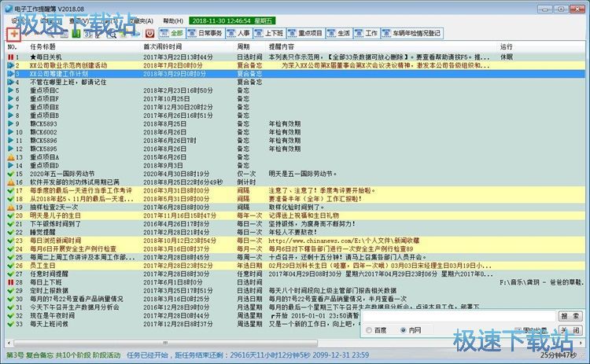Click the play icon of row 2 XX公司敬业示范岗创建活动
This screenshot has height=364, width=590.
click(10, 65)
